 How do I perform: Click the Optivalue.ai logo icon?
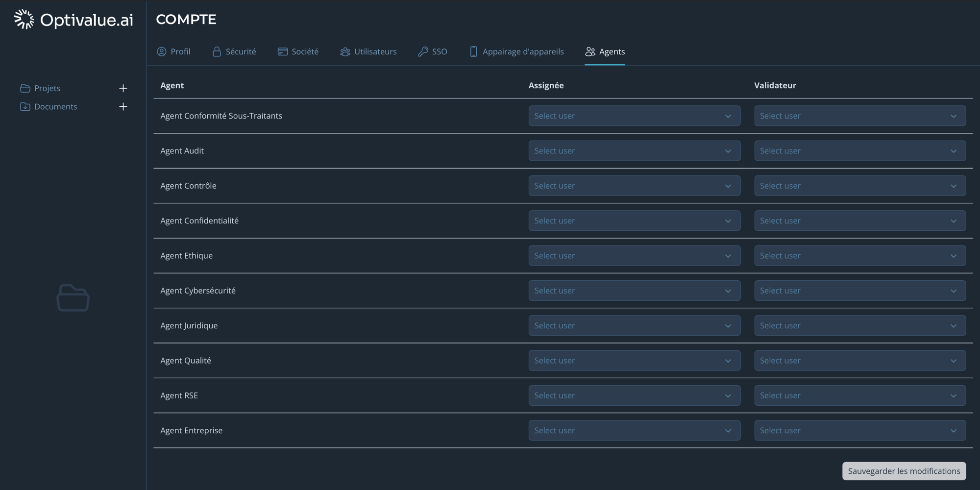(24, 20)
